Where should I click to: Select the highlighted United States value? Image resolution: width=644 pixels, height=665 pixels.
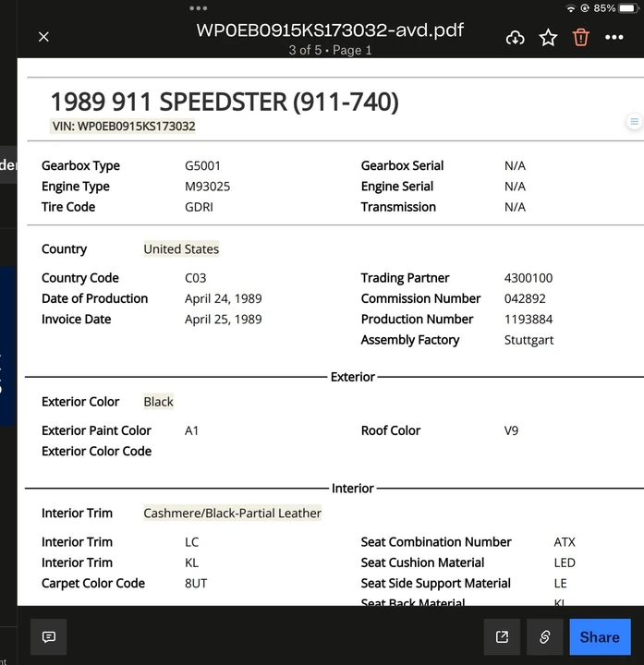181,249
